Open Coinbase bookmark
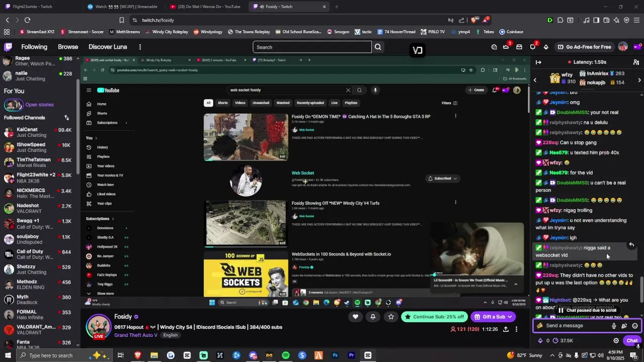644x362 pixels. pos(511,32)
